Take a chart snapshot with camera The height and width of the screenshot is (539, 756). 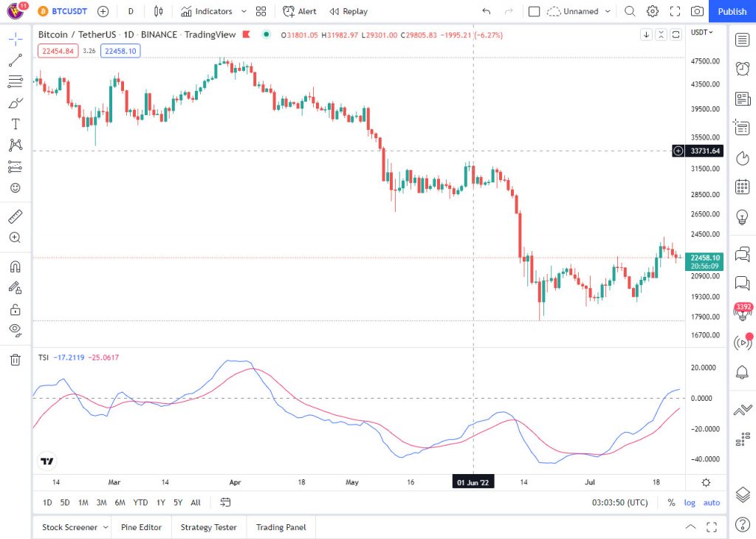[697, 12]
